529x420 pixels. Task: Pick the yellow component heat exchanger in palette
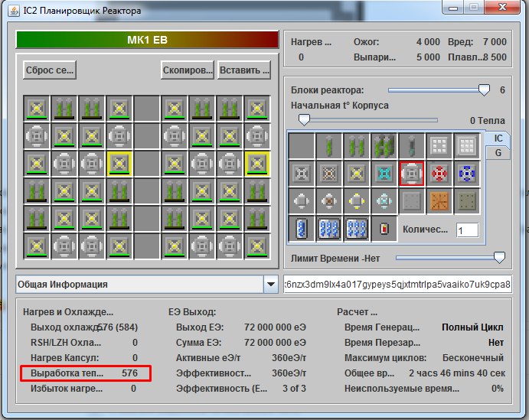(357, 201)
